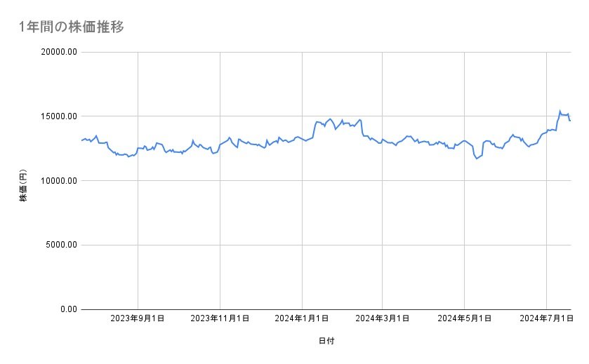Click the rightmost end of the blue line
589x364 pixels.
(x=570, y=121)
